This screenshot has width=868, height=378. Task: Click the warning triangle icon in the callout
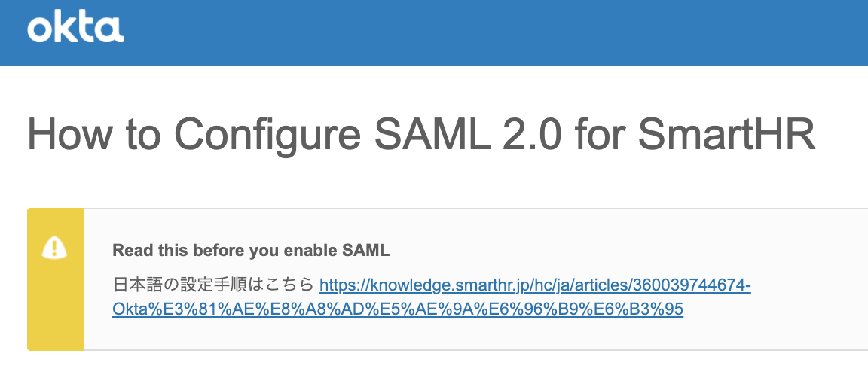click(55, 246)
